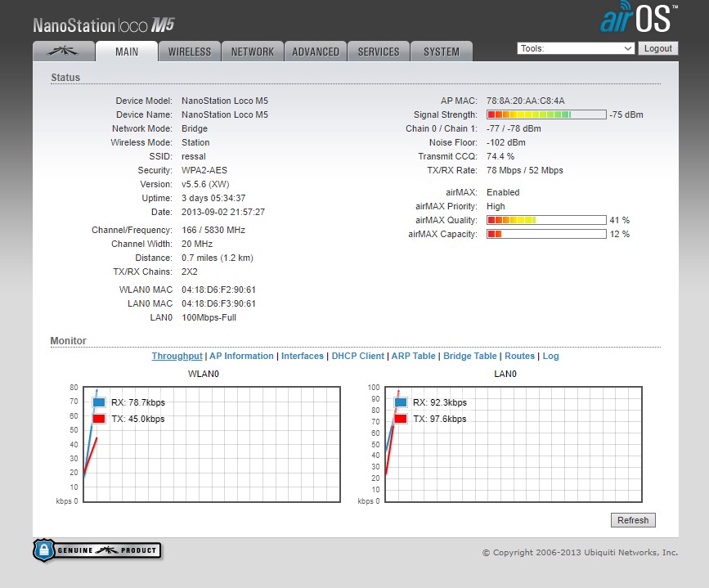Viewport: 709px width, 588px height.
Task: Open the WIRELESS tab
Action: point(190,51)
